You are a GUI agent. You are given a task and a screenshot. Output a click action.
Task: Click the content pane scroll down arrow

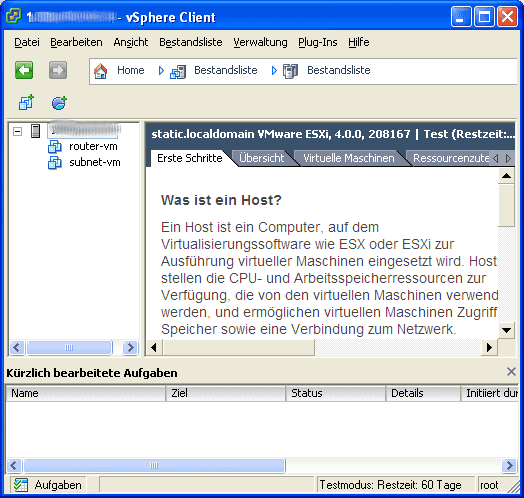[x=506, y=330]
